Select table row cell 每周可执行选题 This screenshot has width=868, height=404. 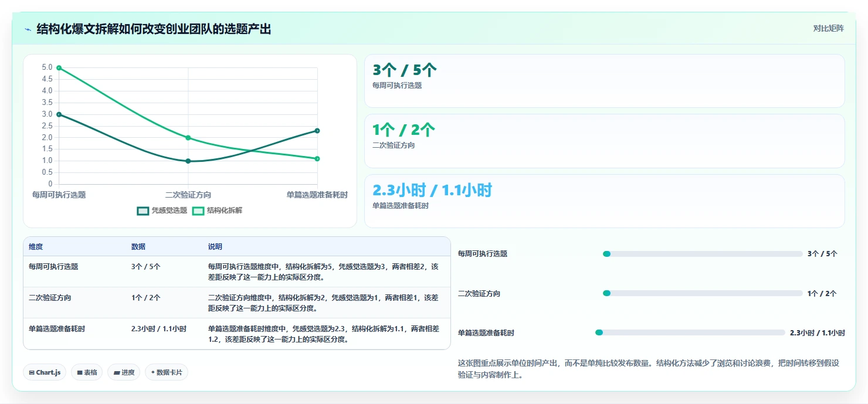tap(53, 266)
